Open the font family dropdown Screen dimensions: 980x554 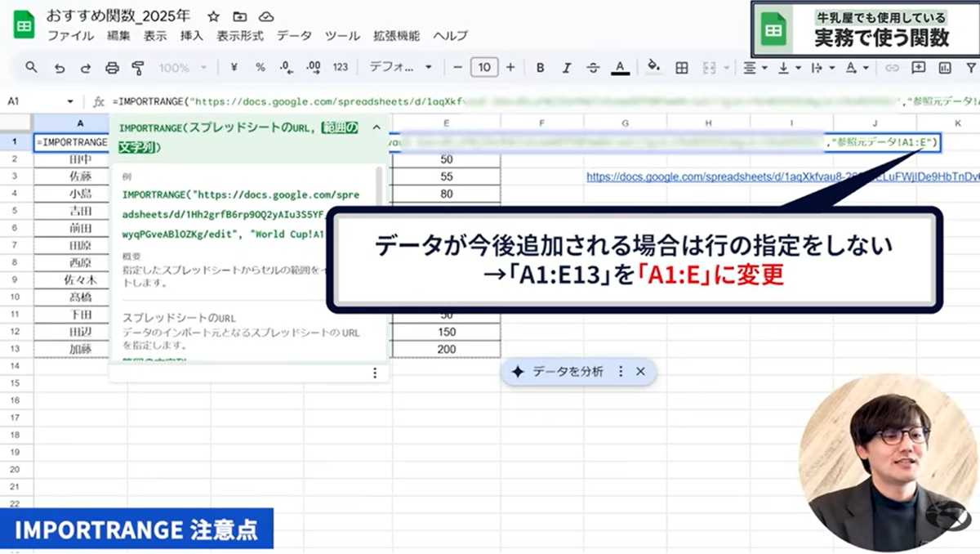[400, 68]
